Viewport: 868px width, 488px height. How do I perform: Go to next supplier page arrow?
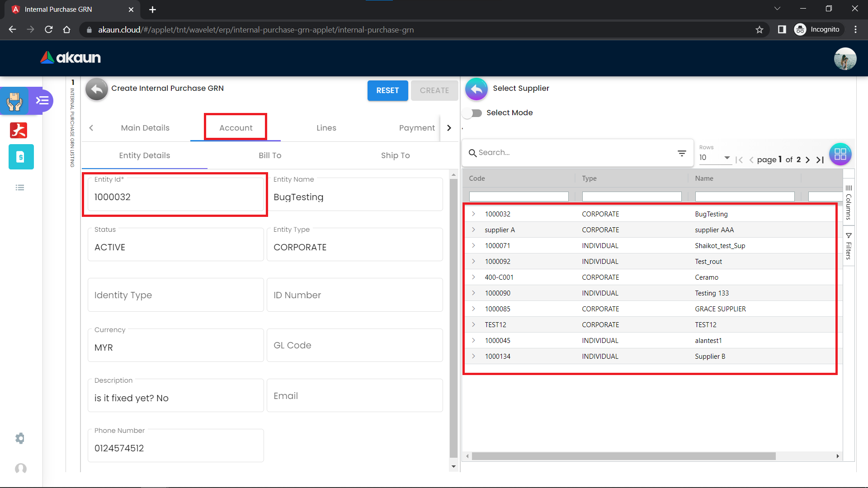pos(807,160)
